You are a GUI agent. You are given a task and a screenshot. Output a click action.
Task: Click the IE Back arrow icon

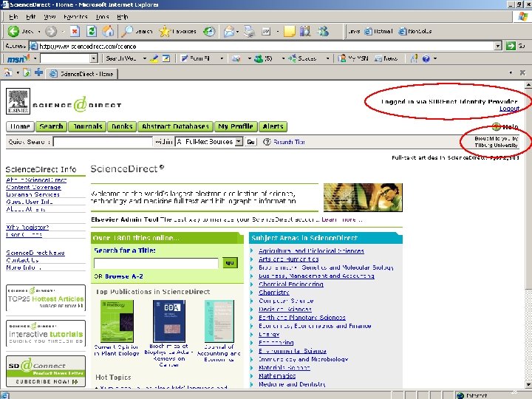13,31
